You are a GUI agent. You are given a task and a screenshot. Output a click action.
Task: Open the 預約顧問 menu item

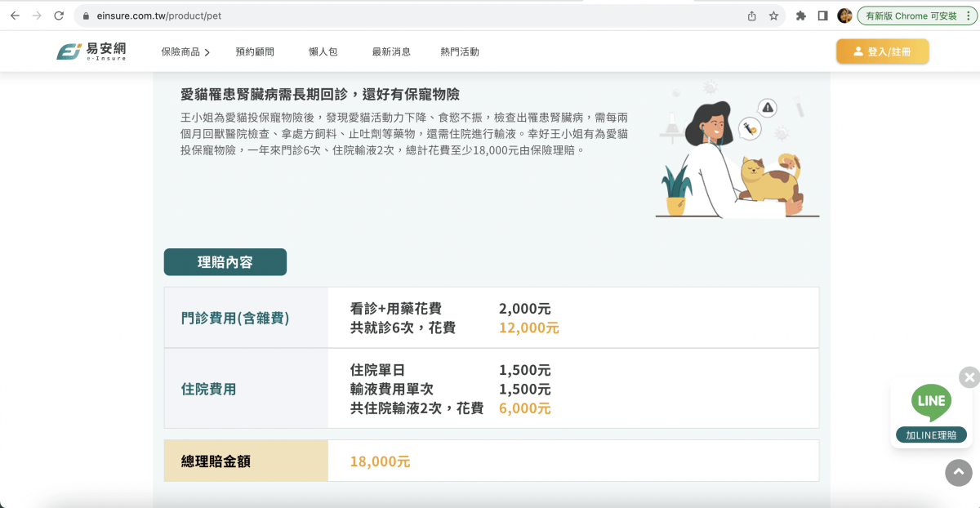pyautogui.click(x=256, y=51)
